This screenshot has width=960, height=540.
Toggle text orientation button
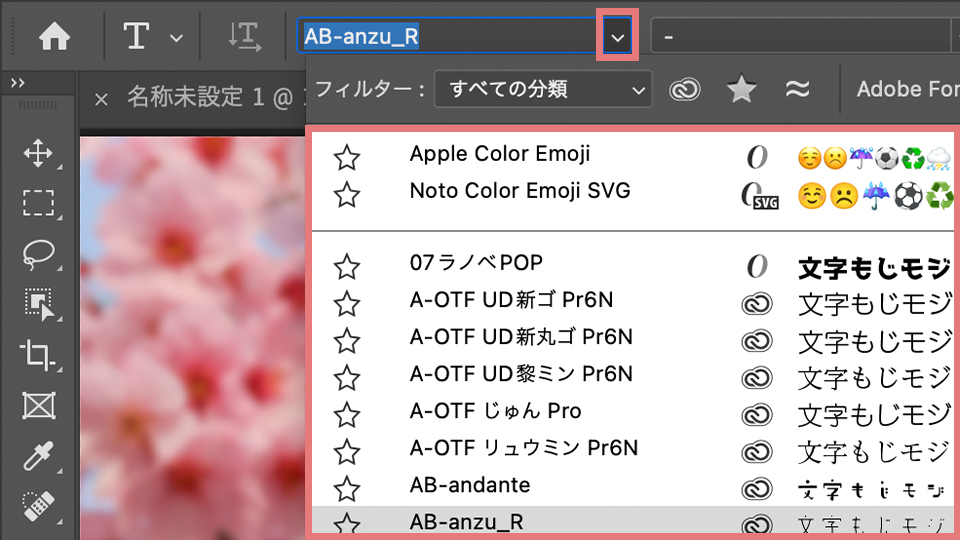244,37
